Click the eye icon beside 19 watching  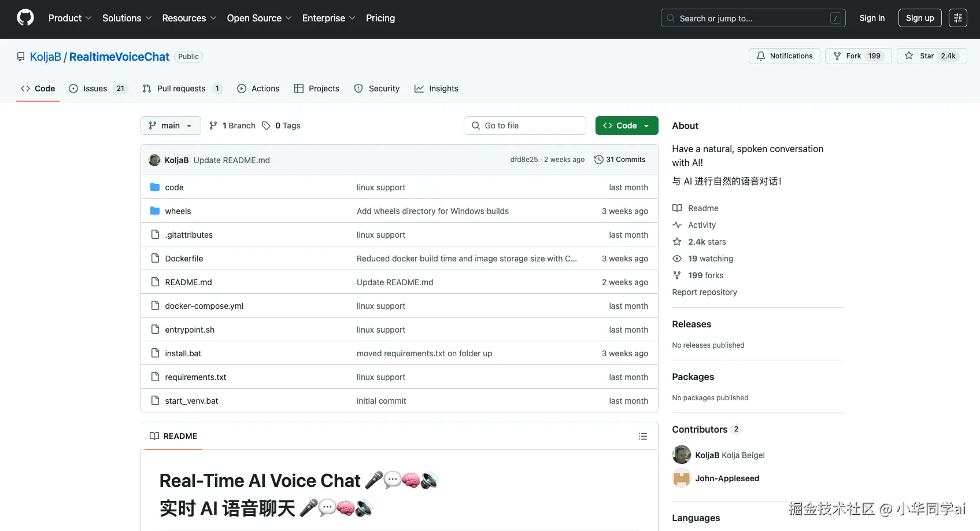click(677, 259)
